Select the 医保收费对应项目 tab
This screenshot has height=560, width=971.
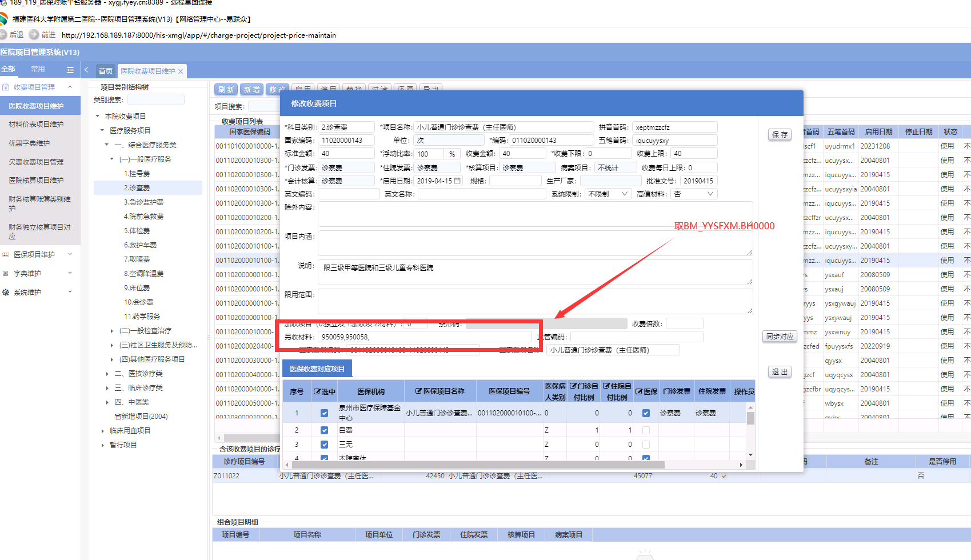pos(317,369)
